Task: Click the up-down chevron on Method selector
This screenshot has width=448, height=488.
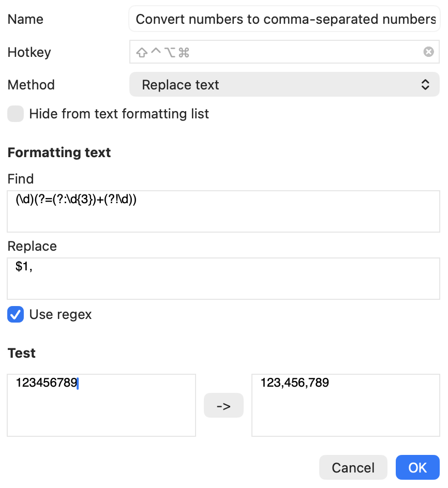Action: 425,84
